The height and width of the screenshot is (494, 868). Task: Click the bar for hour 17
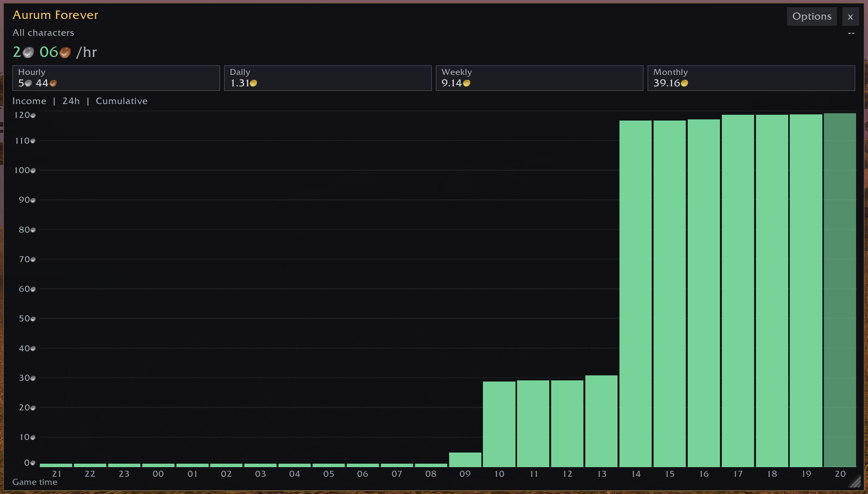[738, 291]
